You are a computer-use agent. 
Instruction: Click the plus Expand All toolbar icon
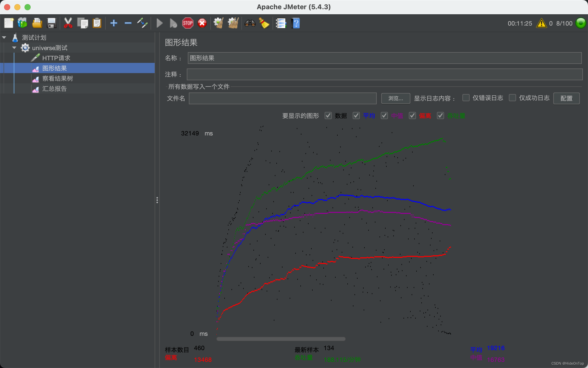(x=114, y=23)
